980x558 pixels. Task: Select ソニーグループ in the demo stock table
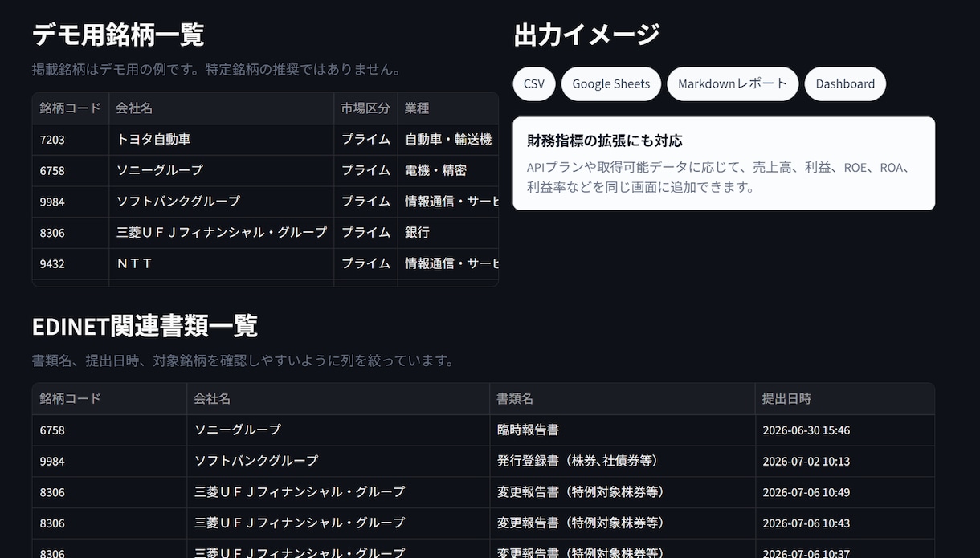click(x=222, y=170)
